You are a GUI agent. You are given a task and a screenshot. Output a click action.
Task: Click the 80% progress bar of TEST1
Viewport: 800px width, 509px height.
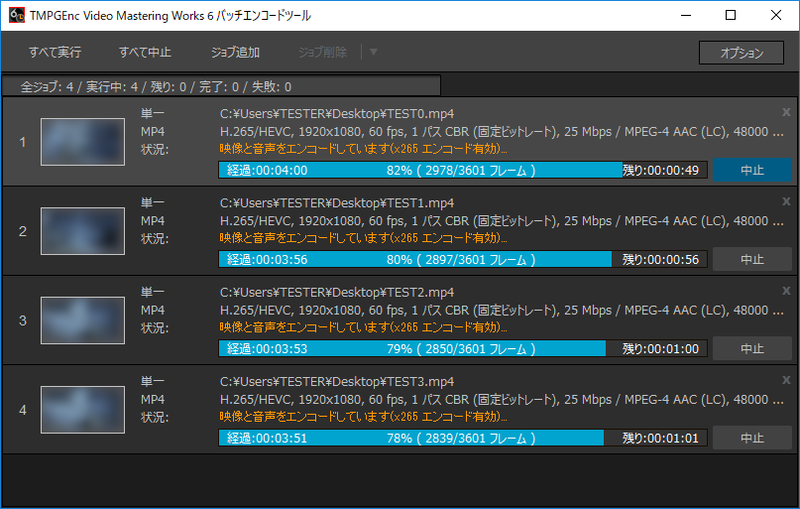[x=463, y=259]
